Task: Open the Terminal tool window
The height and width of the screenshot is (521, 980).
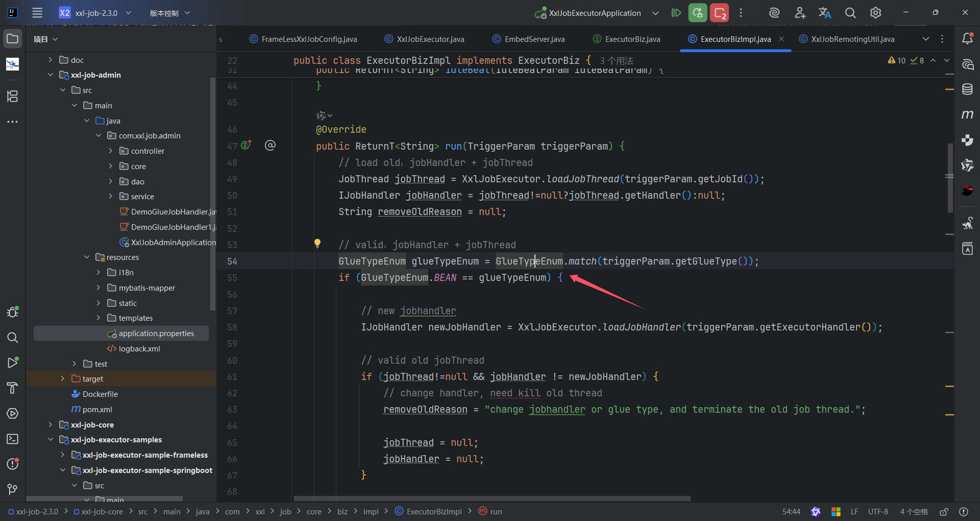Action: click(x=13, y=439)
